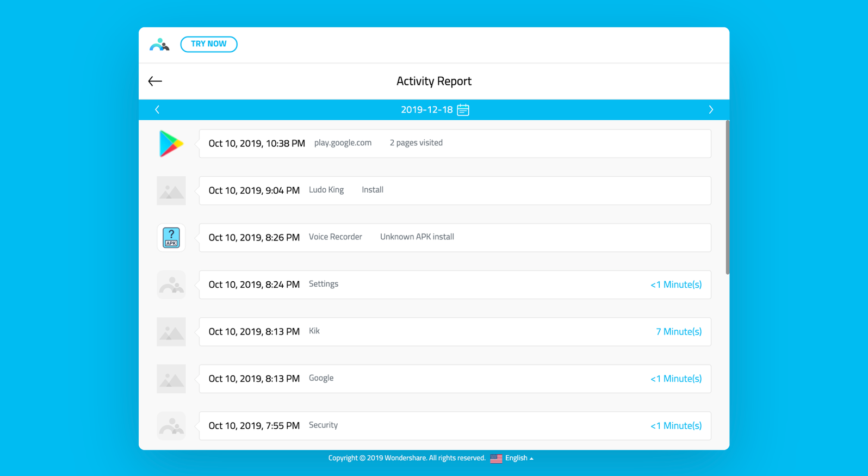The width and height of the screenshot is (868, 476).
Task: Open the calendar date picker icon
Action: pos(463,110)
